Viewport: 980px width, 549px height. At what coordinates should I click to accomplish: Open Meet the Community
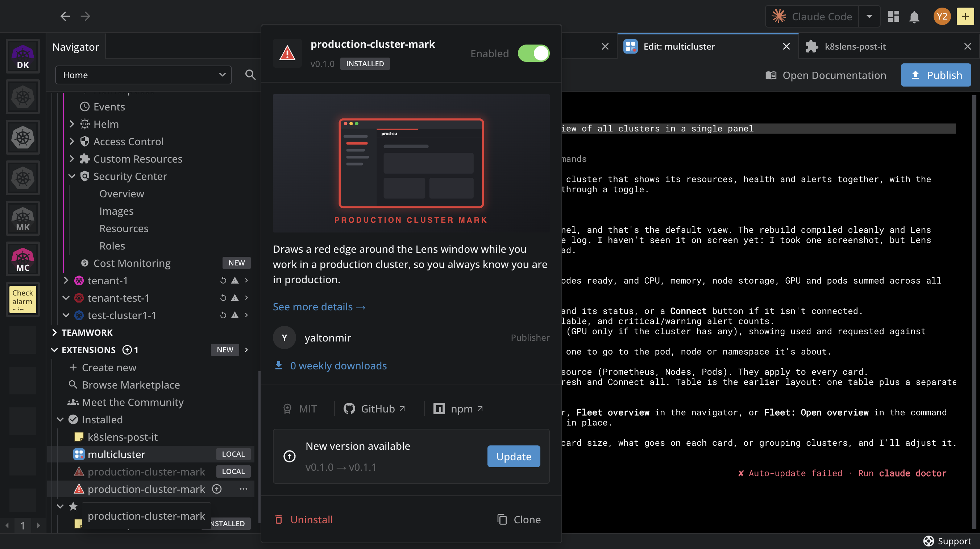tap(125, 402)
